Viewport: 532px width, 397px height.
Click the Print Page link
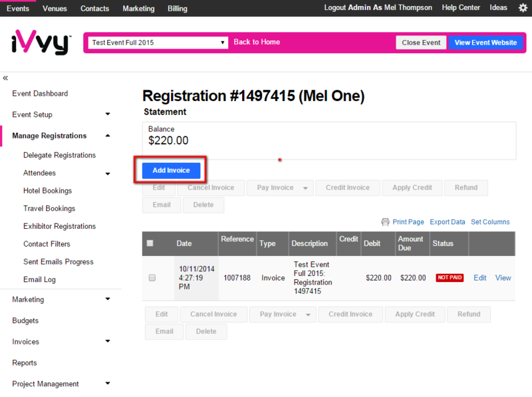click(x=408, y=222)
